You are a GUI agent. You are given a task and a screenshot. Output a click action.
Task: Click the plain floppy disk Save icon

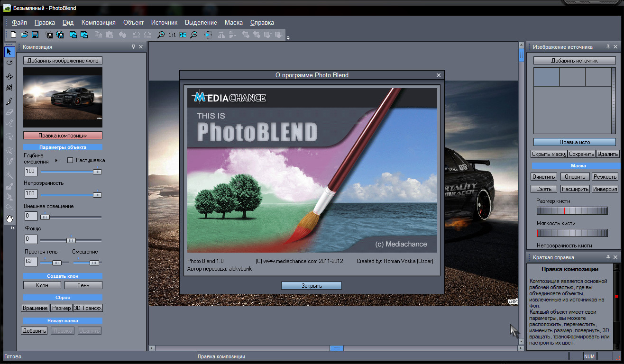pos(35,35)
